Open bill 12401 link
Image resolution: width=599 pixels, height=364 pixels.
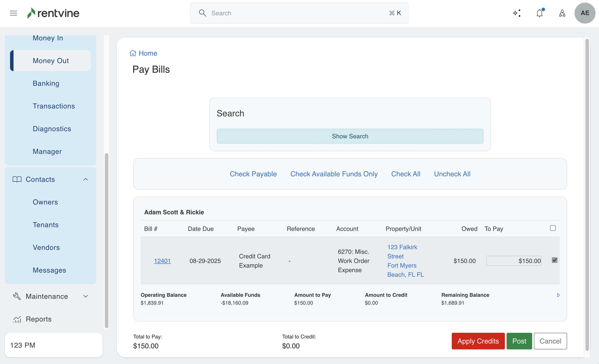point(162,261)
